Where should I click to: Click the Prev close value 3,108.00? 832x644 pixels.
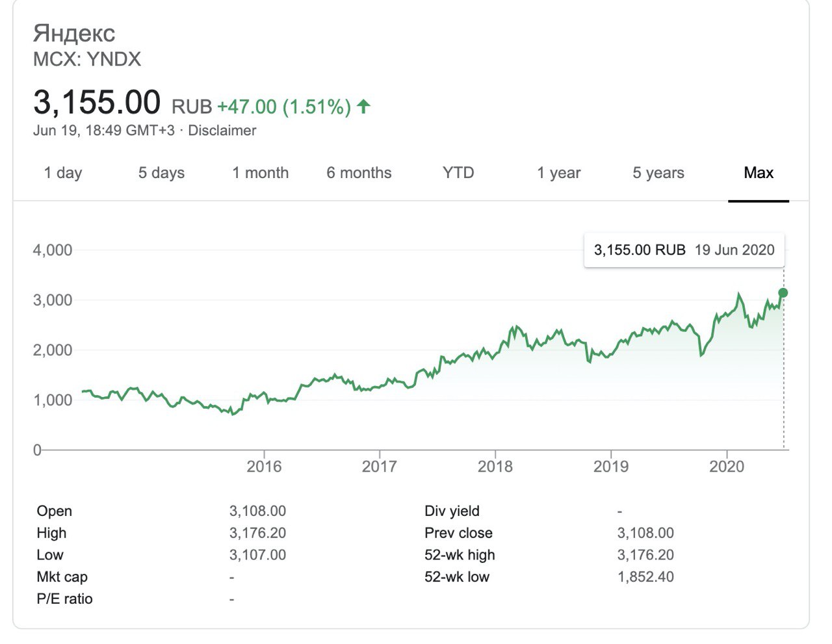(645, 534)
